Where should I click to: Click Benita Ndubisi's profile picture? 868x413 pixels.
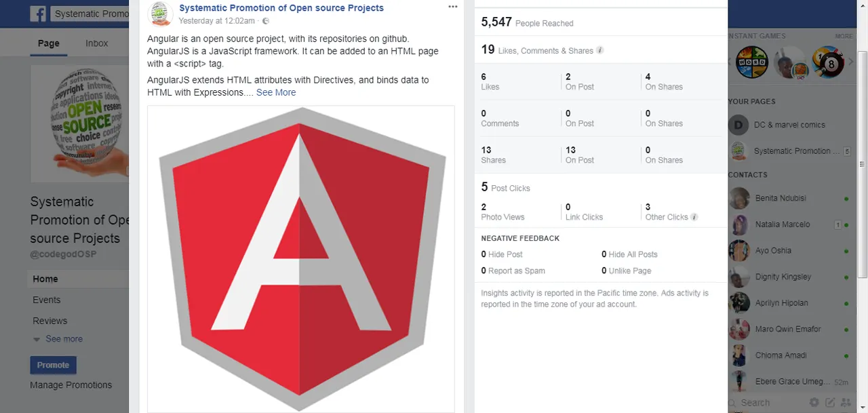[x=738, y=198]
